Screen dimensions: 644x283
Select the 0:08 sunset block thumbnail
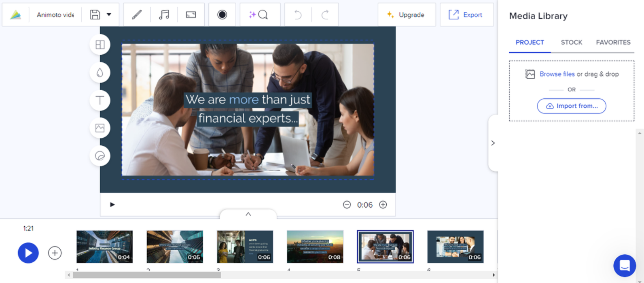coord(315,247)
